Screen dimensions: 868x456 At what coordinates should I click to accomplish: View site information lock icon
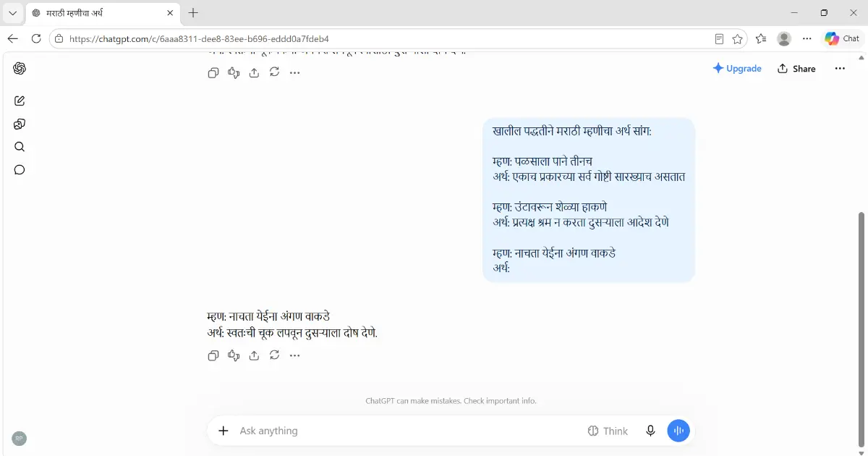click(x=59, y=39)
